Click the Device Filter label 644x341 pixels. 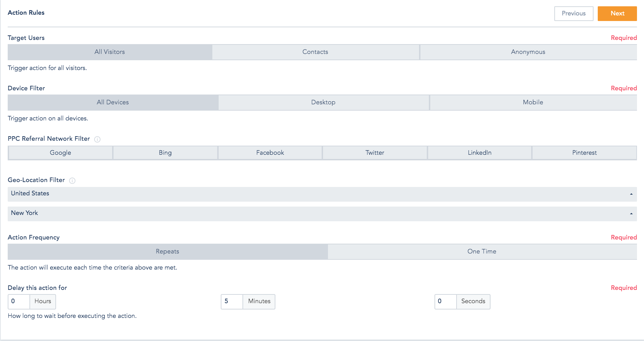26,88
